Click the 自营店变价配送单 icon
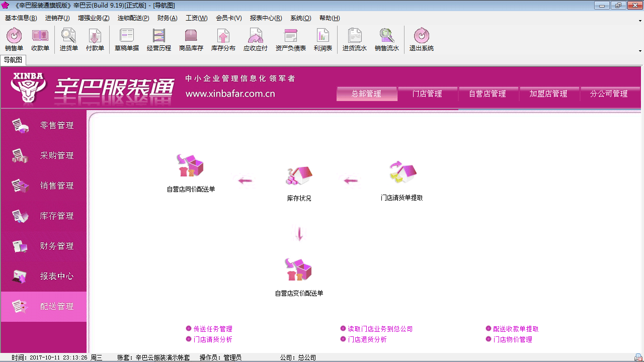 click(299, 277)
